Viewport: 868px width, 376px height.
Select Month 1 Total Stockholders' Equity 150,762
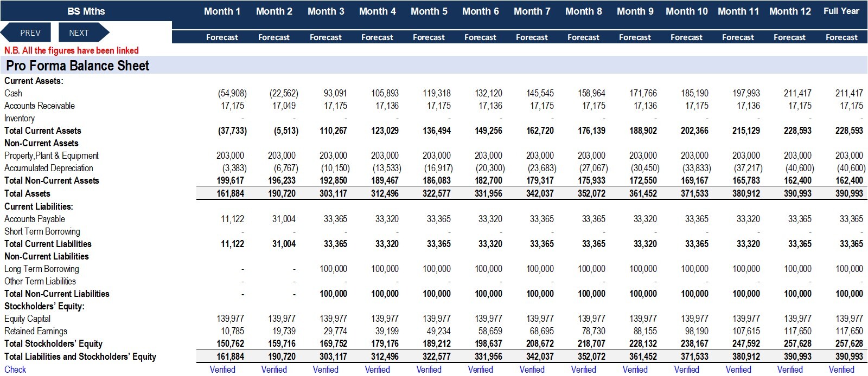[230, 343]
